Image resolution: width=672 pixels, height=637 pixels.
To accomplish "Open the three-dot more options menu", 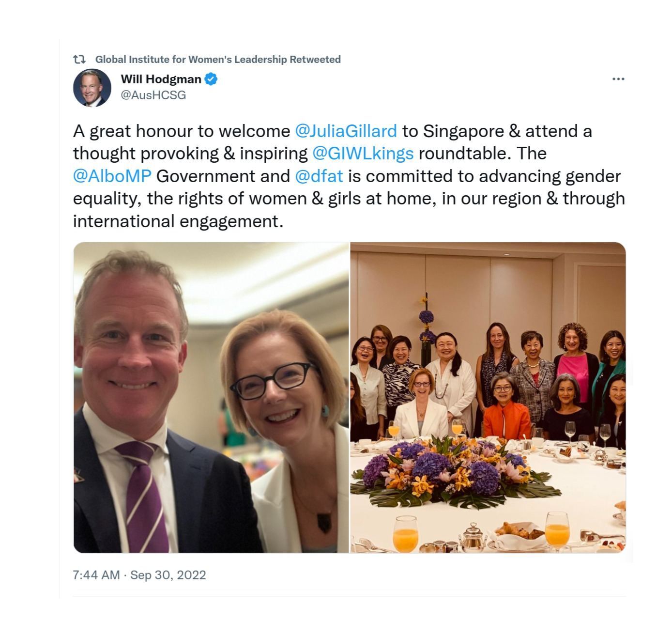I will [618, 79].
